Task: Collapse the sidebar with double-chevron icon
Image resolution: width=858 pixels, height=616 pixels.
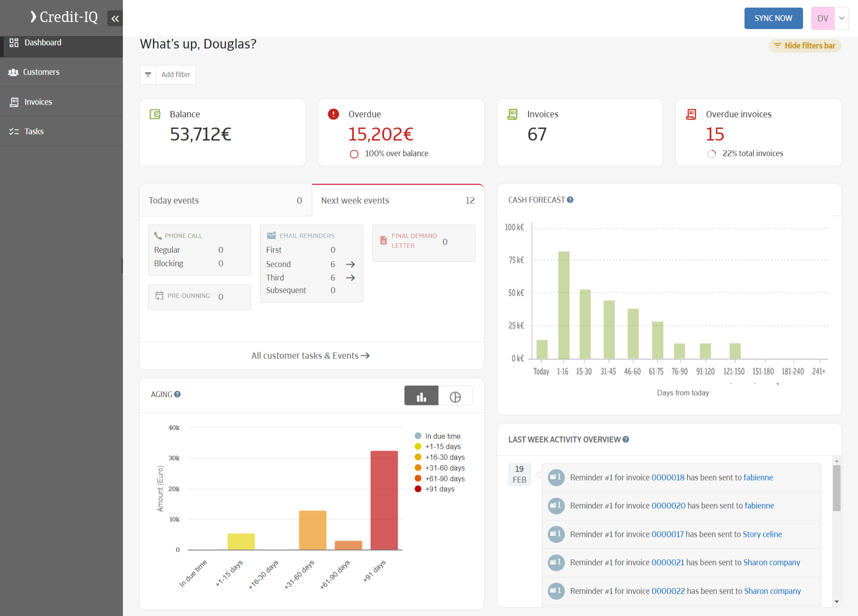Action: point(115,18)
